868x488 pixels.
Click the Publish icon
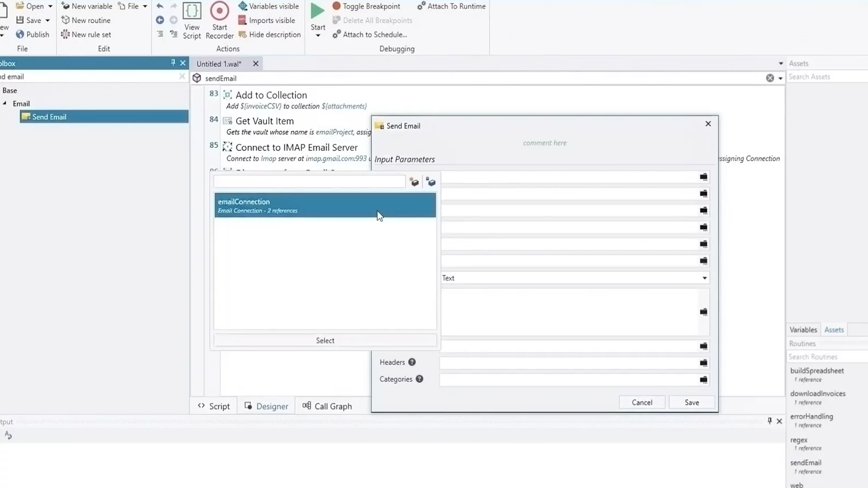(x=20, y=35)
